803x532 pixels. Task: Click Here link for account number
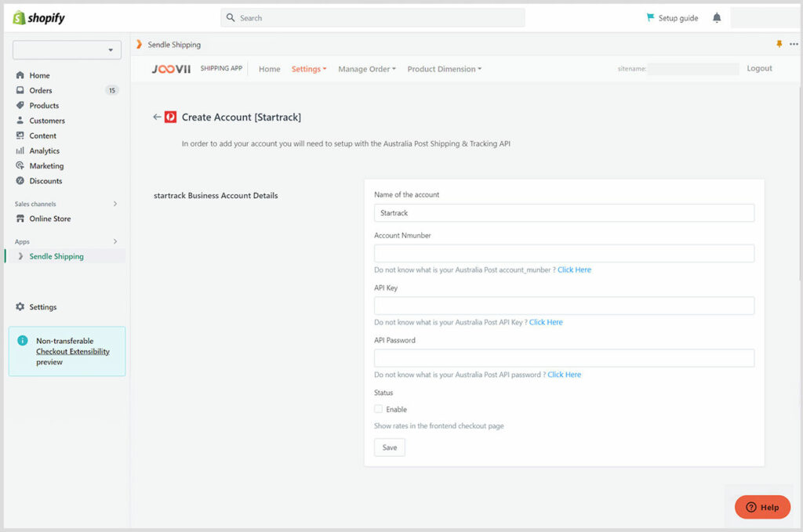click(x=574, y=270)
